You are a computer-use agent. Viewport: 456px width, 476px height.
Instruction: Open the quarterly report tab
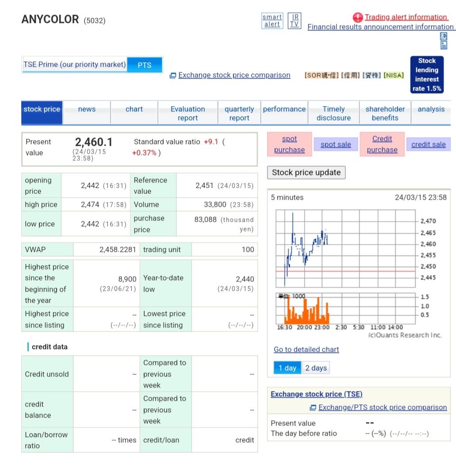239,113
